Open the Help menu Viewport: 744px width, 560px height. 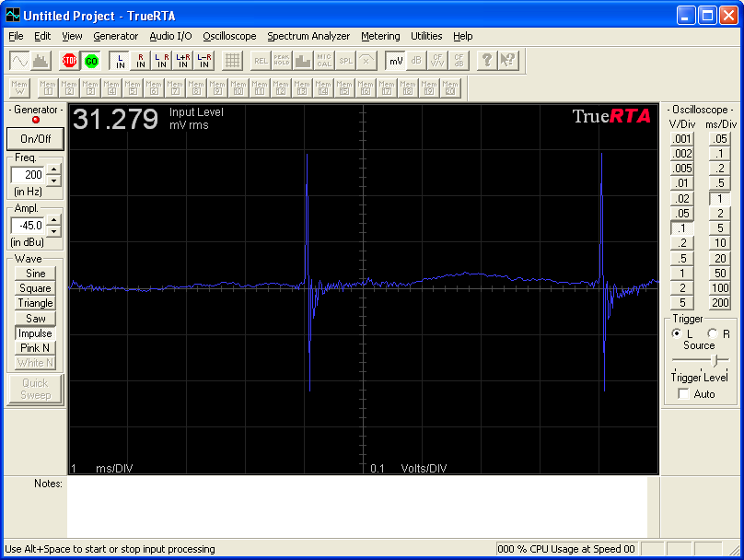click(462, 36)
